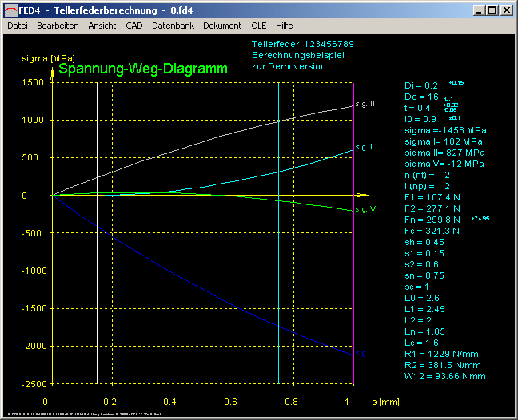Open the CAD menu

point(134,26)
